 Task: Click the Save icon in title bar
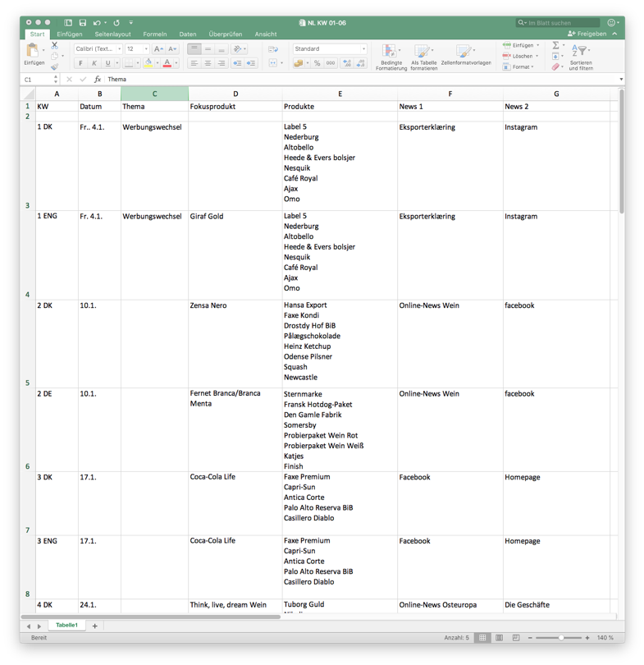83,23
